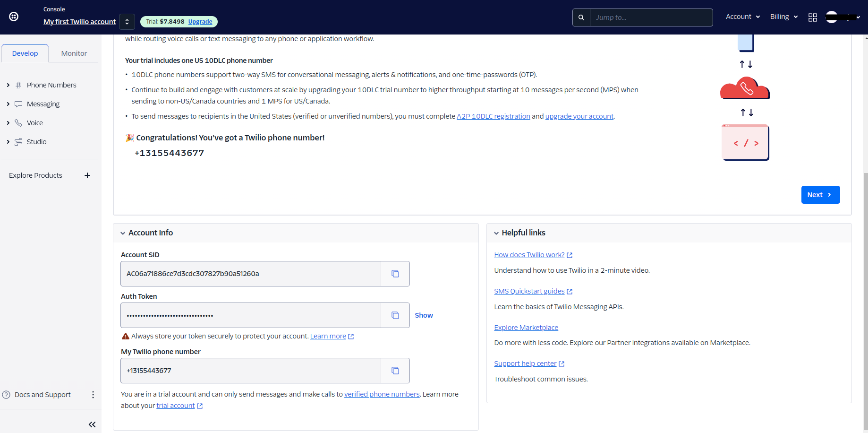Open the user profile avatar menu
Viewport: 868px width, 433px height.
(x=842, y=17)
